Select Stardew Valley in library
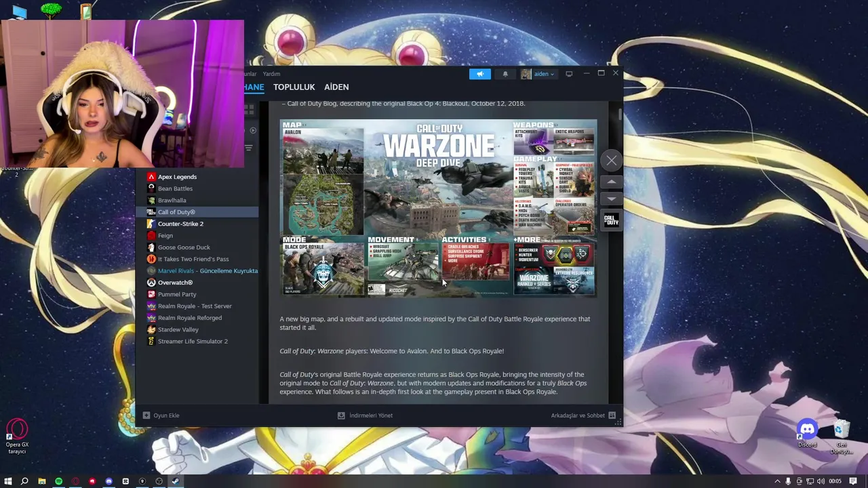Viewport: 868px width, 488px height. click(x=197, y=329)
